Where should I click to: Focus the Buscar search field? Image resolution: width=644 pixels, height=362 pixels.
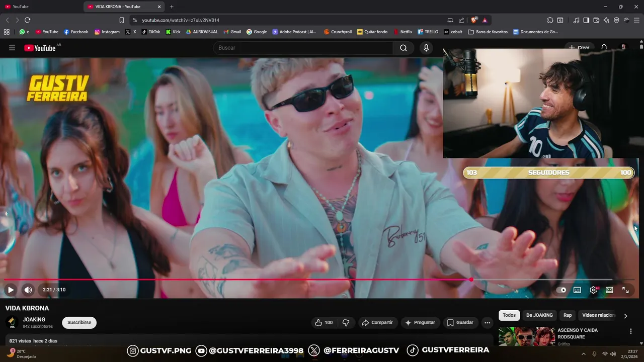click(x=303, y=48)
